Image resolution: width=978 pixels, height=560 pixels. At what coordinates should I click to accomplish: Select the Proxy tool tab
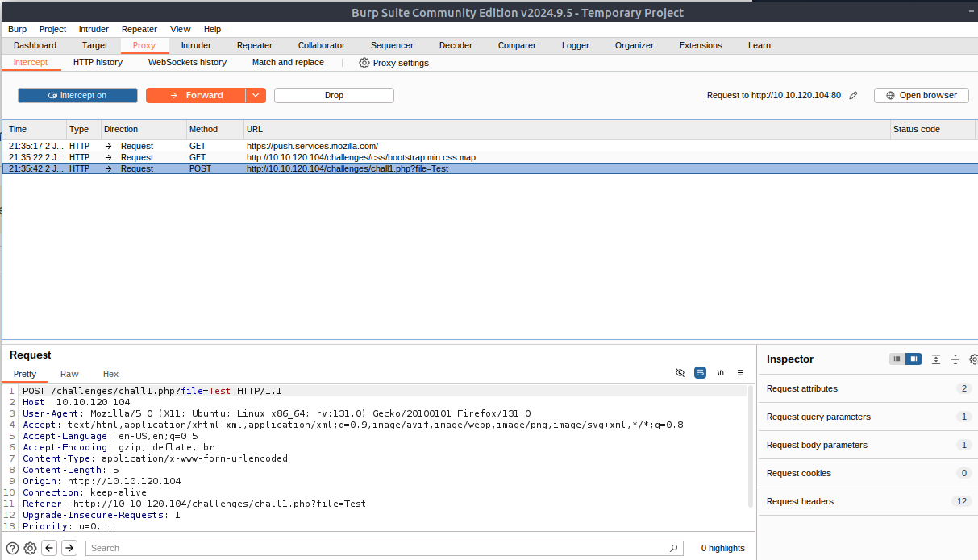coord(144,45)
